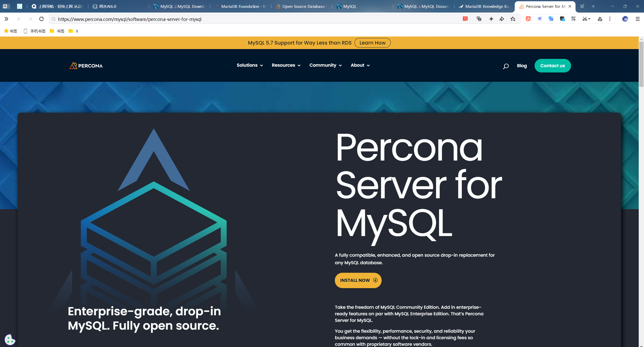644x347 pixels.
Task: Switch to the MySQL :: MySQL Documentation tab
Action: 423,6
